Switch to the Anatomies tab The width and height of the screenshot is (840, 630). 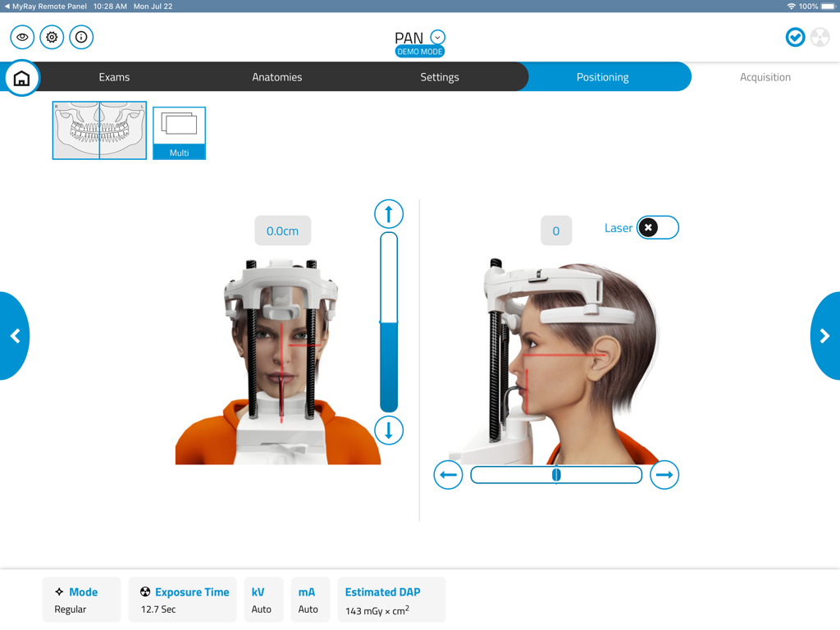(276, 76)
